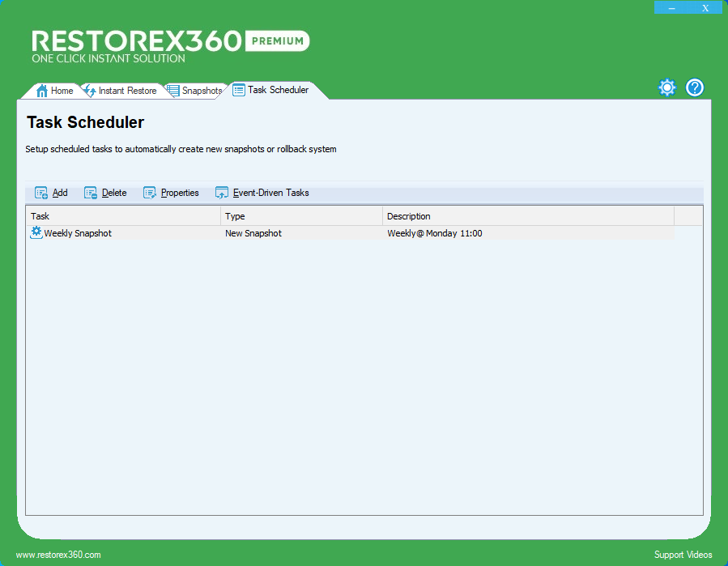Screen dimensions: 728x566
Task: Open the www.restorex360.com link
Action: [x=60, y=555]
